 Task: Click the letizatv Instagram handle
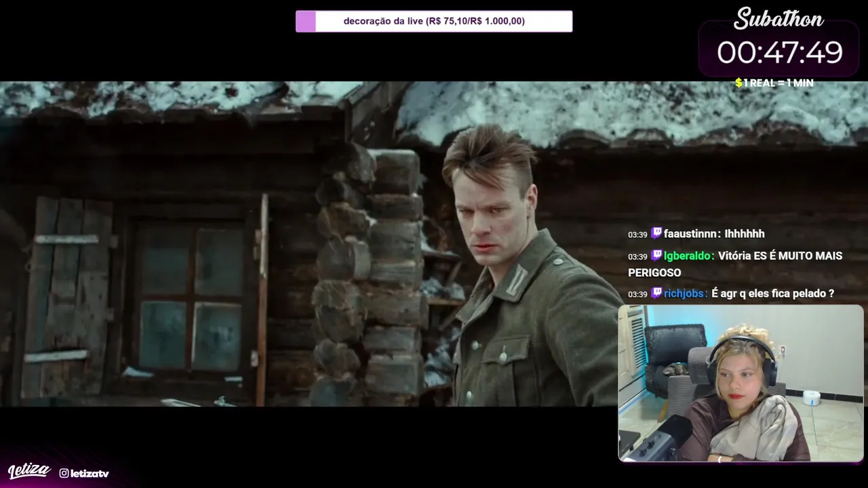point(90,474)
